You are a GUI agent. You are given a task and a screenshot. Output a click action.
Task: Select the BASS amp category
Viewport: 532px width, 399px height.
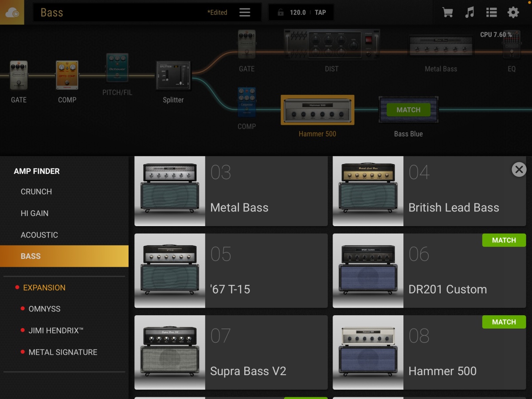pyautogui.click(x=64, y=256)
